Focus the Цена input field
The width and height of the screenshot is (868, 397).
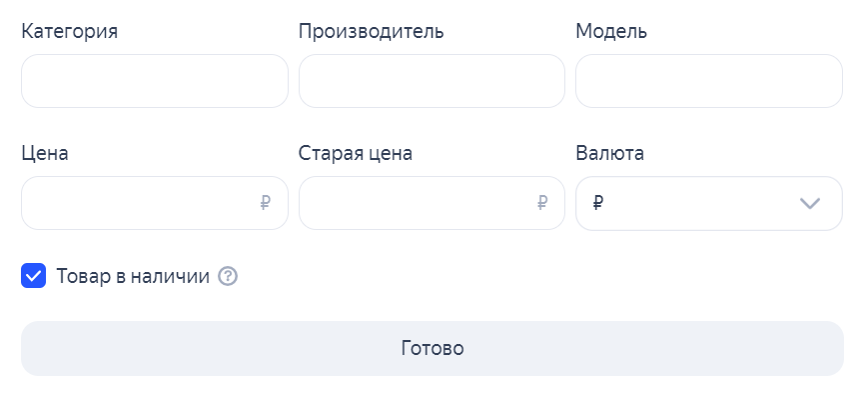pyautogui.click(x=155, y=203)
